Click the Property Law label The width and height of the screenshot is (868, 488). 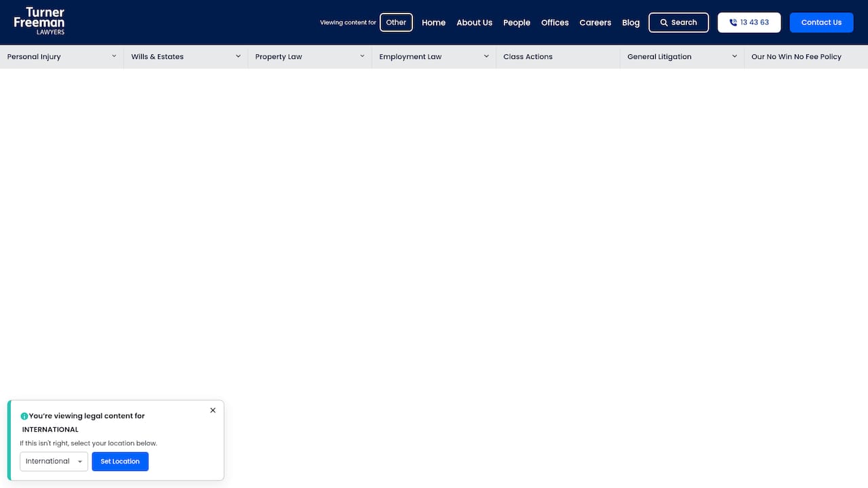(x=279, y=57)
